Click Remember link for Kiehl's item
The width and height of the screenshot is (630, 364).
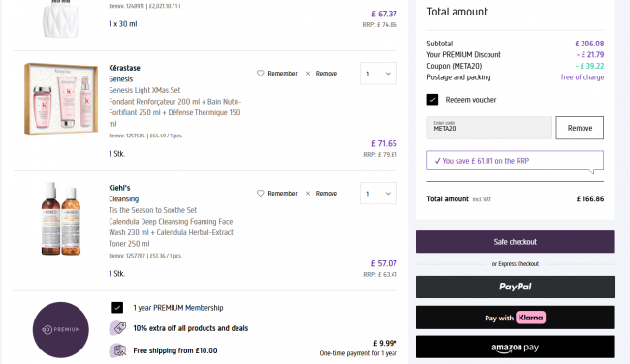point(282,194)
